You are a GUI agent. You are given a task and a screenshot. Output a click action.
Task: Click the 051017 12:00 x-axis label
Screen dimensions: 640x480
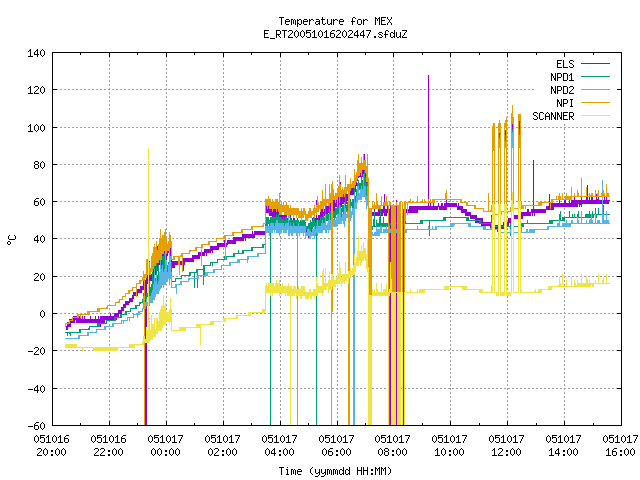pyautogui.click(x=507, y=445)
